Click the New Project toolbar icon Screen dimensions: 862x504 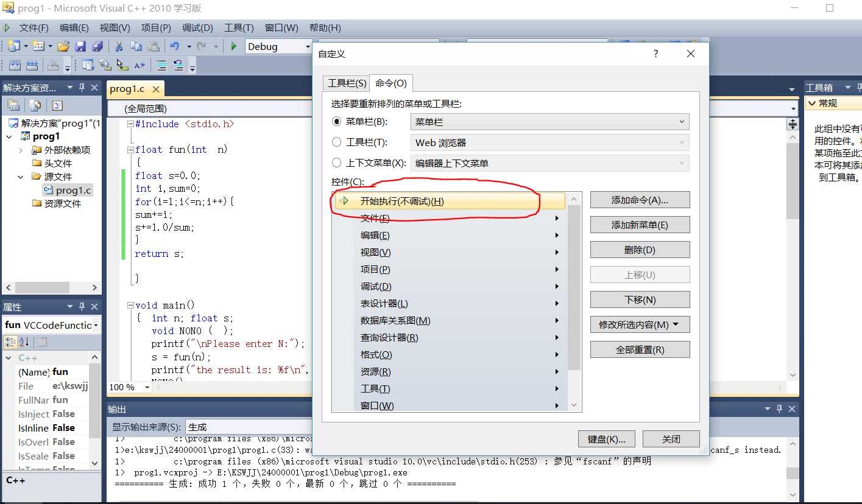coord(13,46)
